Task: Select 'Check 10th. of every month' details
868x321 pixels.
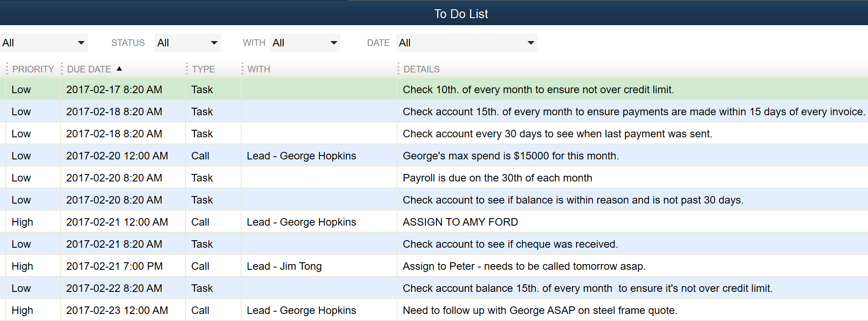Action: tap(538, 90)
